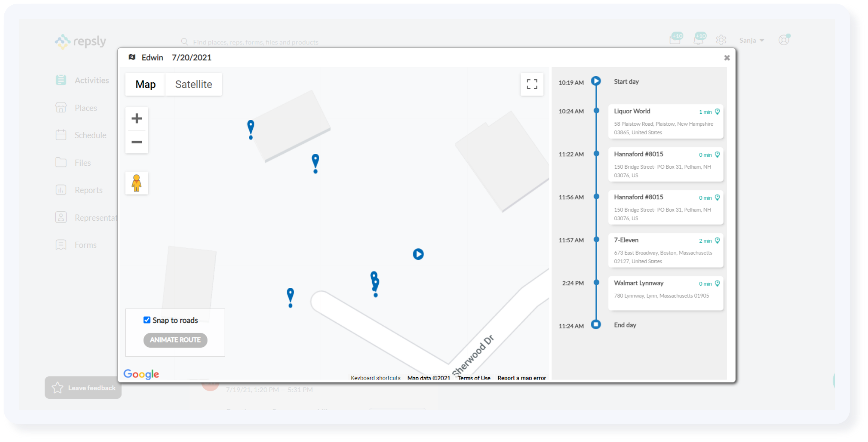Select the Map view tab
The image size is (868, 442).
click(x=145, y=84)
